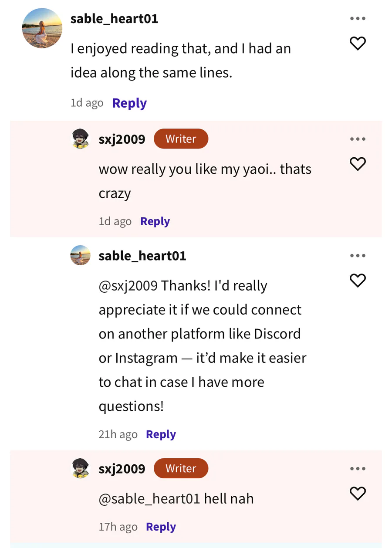Reply to the 21h ago comment

[161, 434]
